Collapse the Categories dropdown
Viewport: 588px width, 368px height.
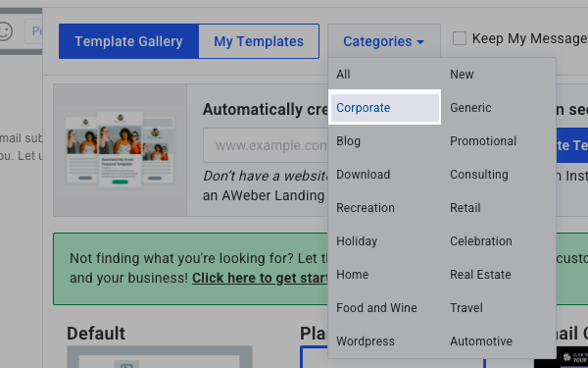(384, 41)
